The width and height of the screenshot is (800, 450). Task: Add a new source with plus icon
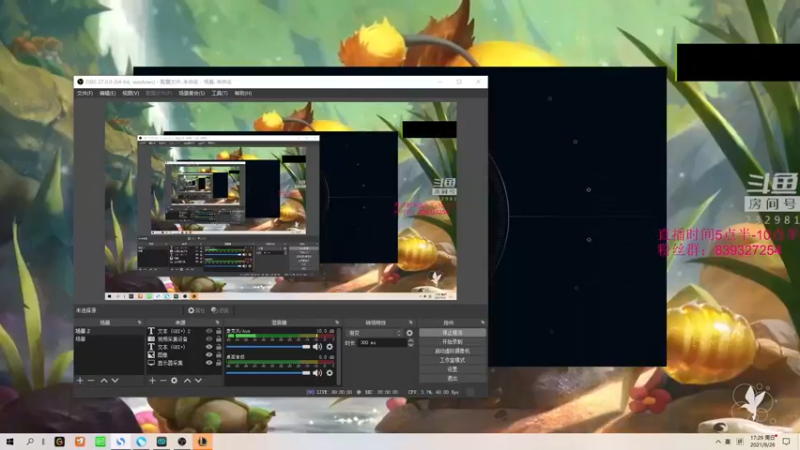point(152,381)
